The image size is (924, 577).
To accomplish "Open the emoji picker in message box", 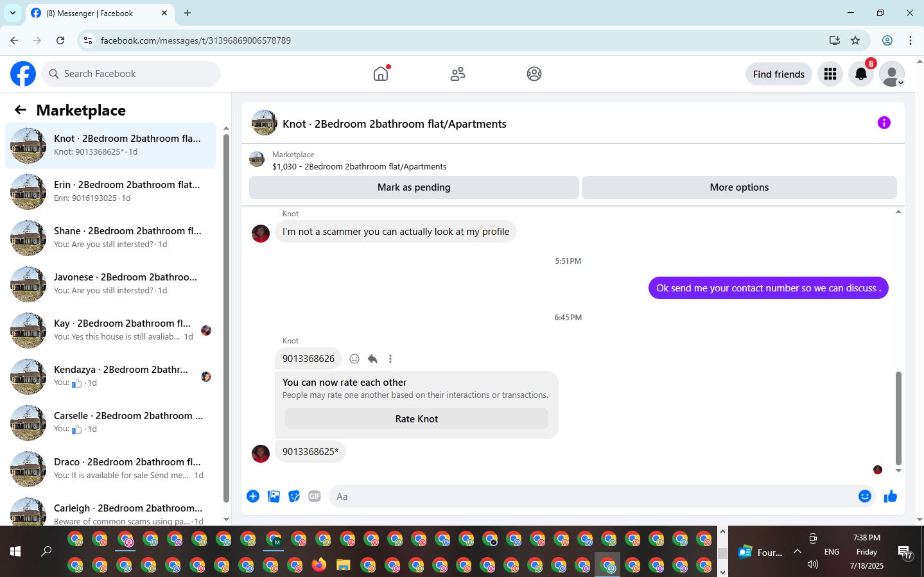I will click(865, 496).
